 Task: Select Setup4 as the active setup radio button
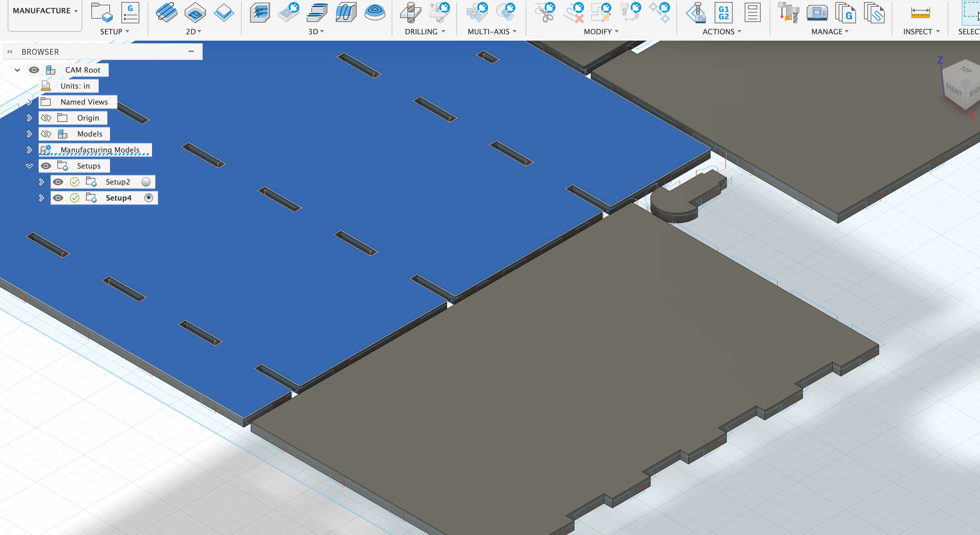pos(148,197)
